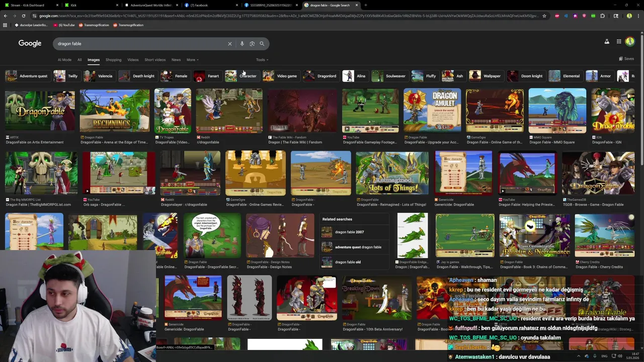Filter images by Valencia chip
This screenshot has width=644, height=362.
pyautogui.click(x=99, y=76)
